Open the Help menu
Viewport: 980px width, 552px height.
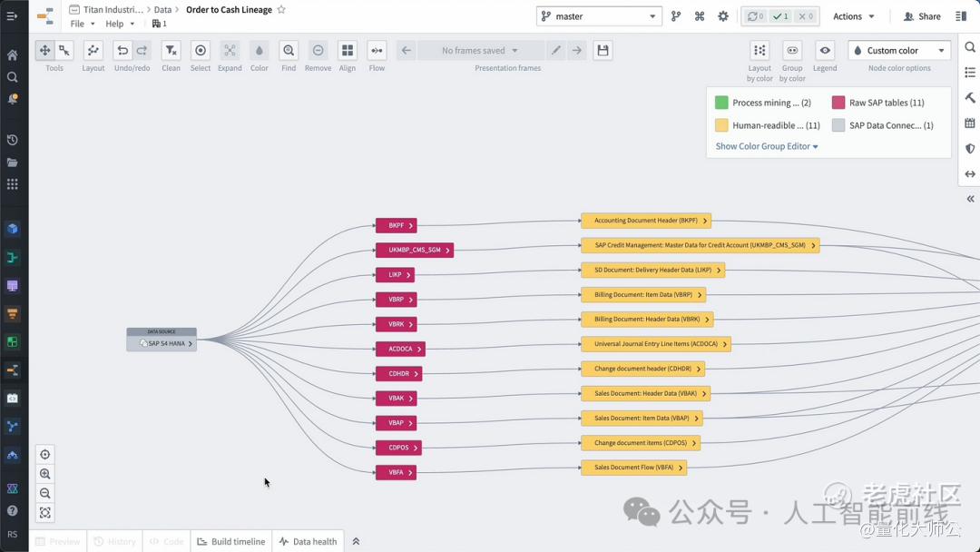(120, 24)
